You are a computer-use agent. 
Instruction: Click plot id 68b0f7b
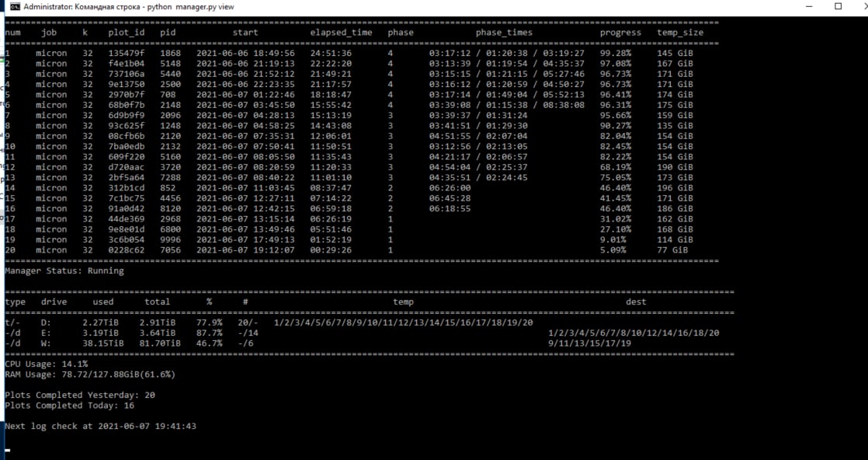127,105
